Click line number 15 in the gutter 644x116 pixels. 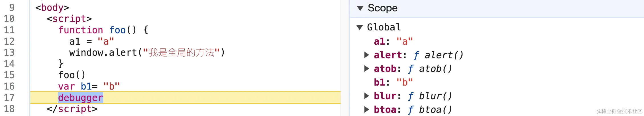9,75
